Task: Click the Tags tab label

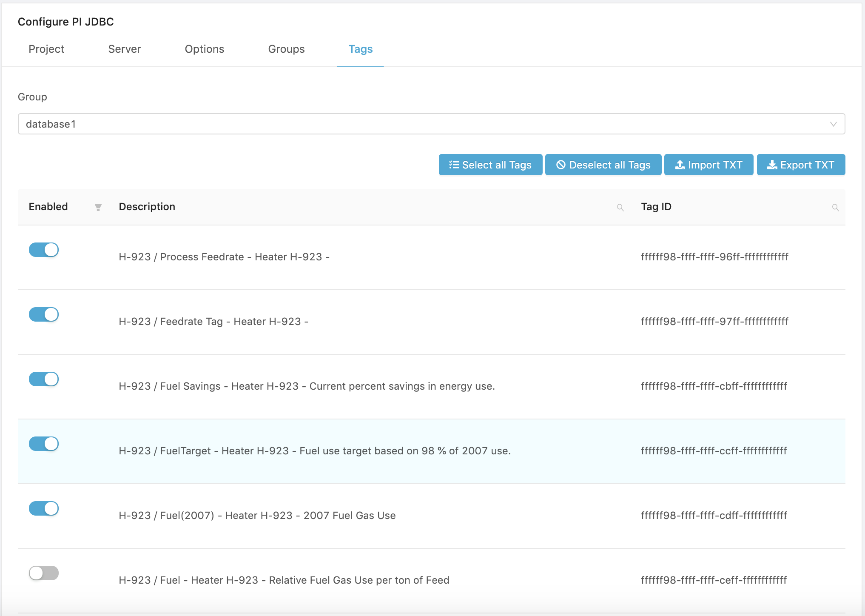Action: [360, 48]
